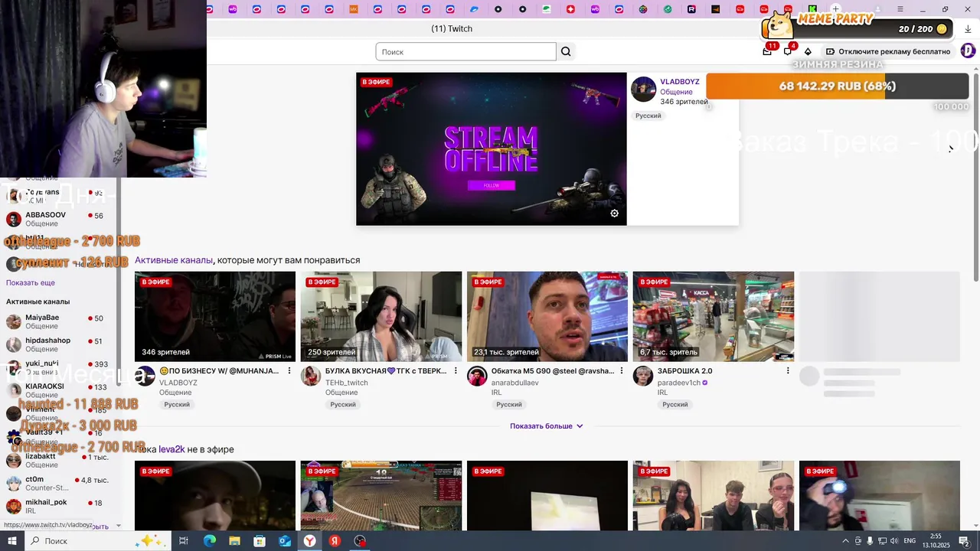This screenshot has height=551, width=980.
Task: Click the Windows taskbar Поиск search box
Action: 98,541
